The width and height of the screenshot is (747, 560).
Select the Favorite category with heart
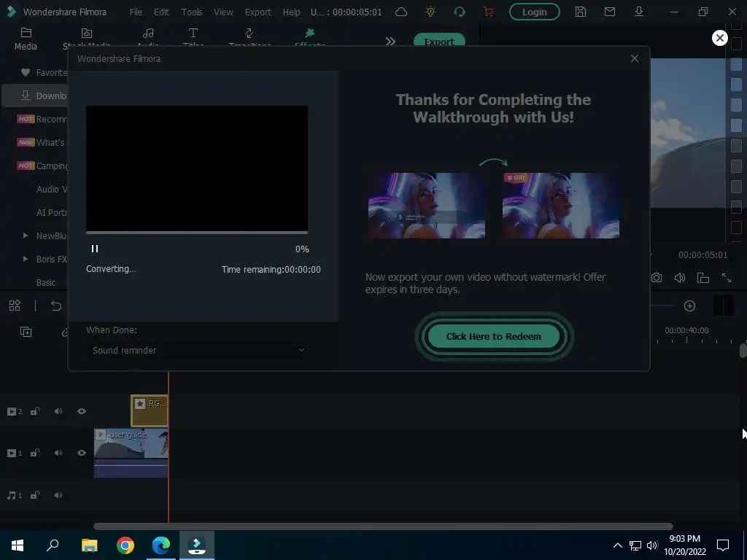(x=44, y=72)
